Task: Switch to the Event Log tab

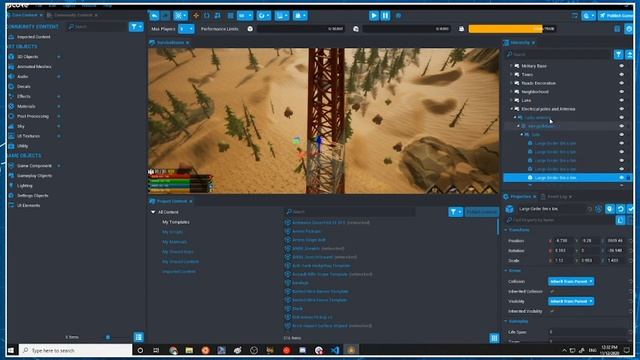Action: [x=557, y=197]
